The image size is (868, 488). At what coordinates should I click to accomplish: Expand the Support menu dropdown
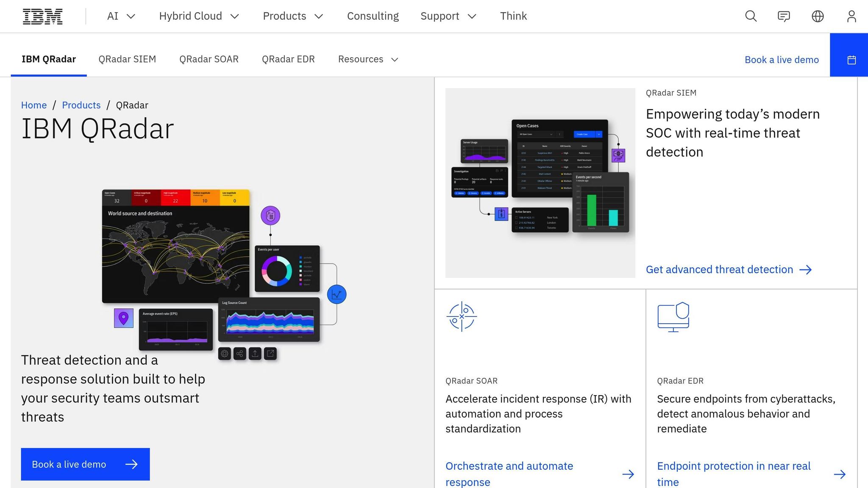click(x=448, y=16)
